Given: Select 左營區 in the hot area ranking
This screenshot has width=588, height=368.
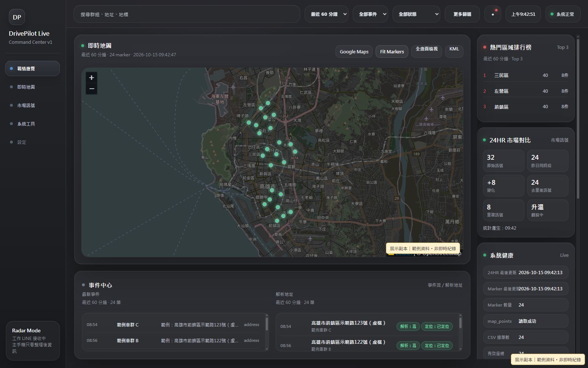Looking at the screenshot, I should [526, 91].
